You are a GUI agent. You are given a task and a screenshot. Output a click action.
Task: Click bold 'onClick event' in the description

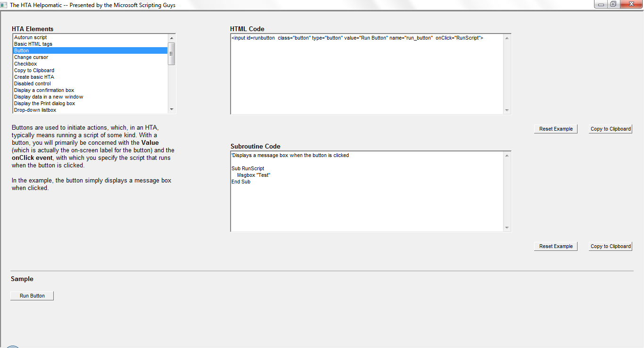pos(32,157)
